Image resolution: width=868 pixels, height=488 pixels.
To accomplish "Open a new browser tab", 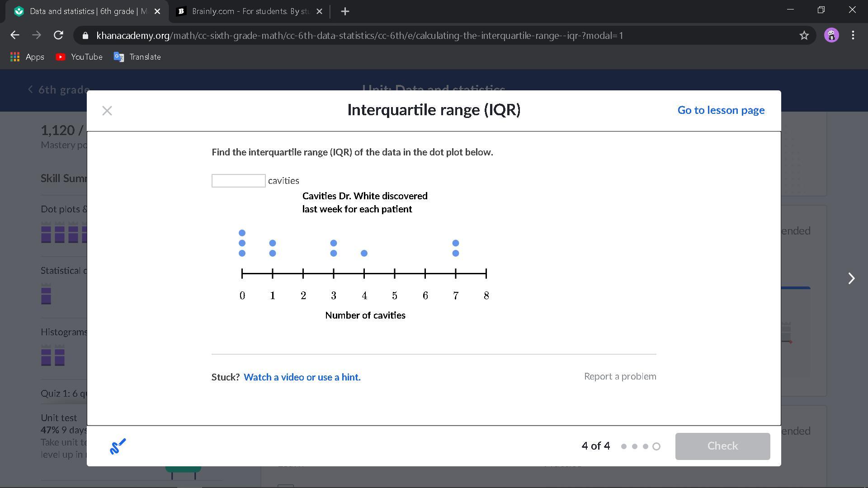I will [345, 11].
